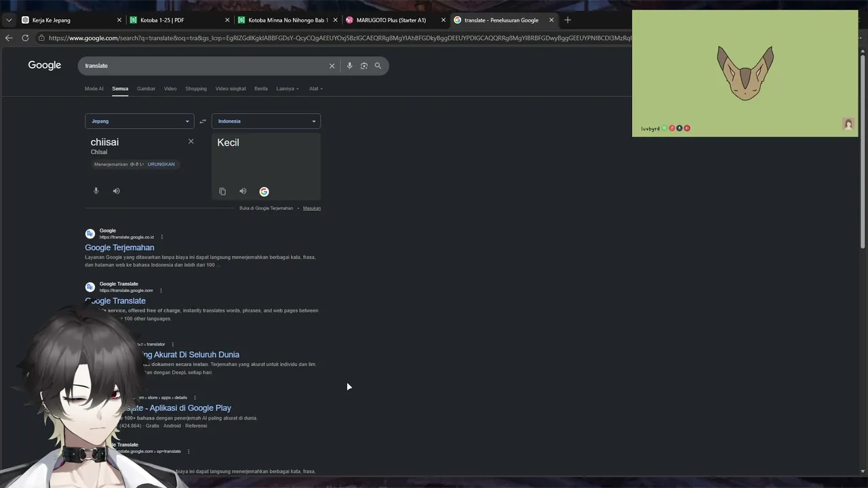Go back to the previous page

(9, 38)
